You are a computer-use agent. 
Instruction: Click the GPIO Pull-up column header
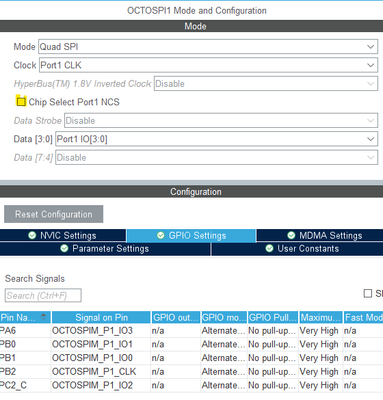click(x=273, y=317)
